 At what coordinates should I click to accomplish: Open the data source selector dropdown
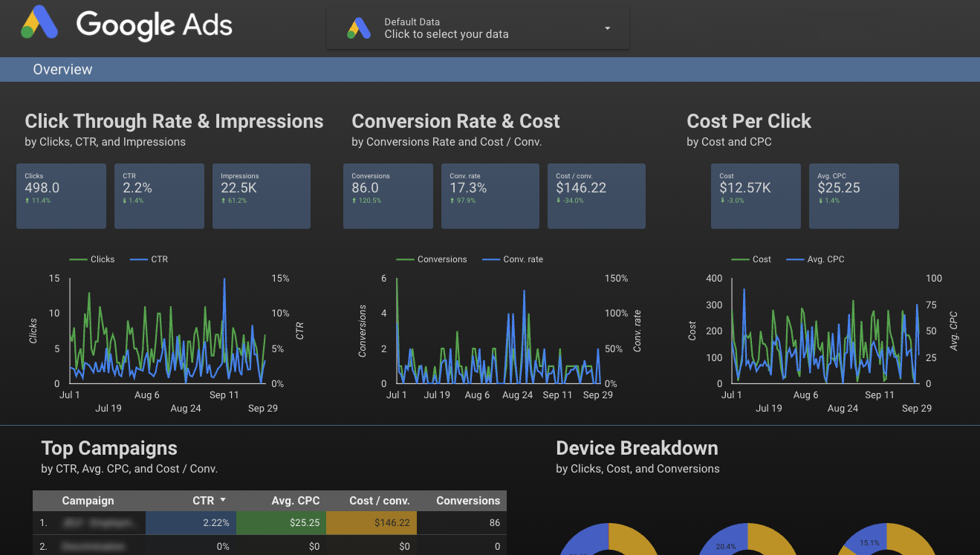point(607,28)
